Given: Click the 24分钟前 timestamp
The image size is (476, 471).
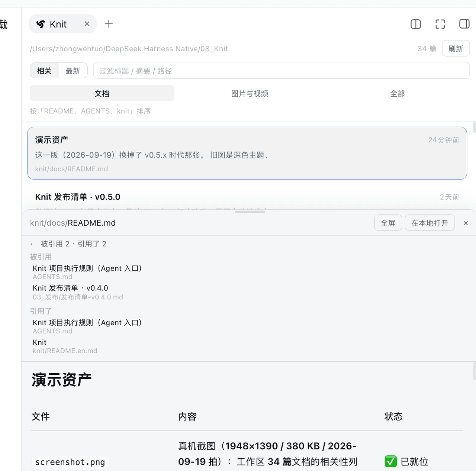Looking at the screenshot, I should point(443,140).
